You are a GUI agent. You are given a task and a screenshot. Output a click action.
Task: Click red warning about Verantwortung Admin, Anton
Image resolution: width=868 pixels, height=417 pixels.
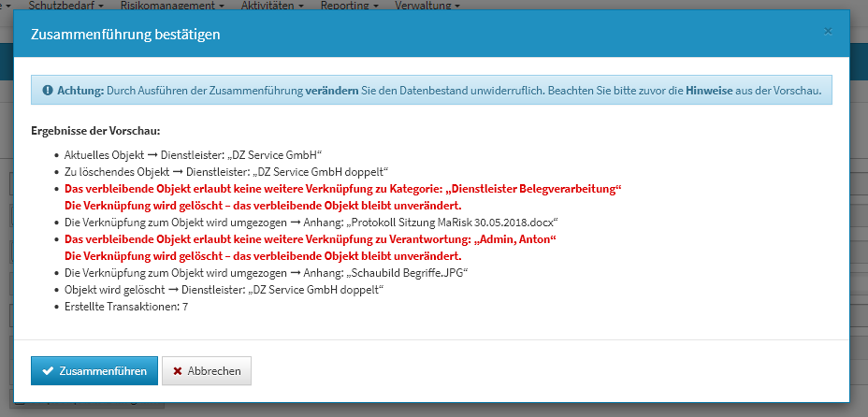pos(310,248)
